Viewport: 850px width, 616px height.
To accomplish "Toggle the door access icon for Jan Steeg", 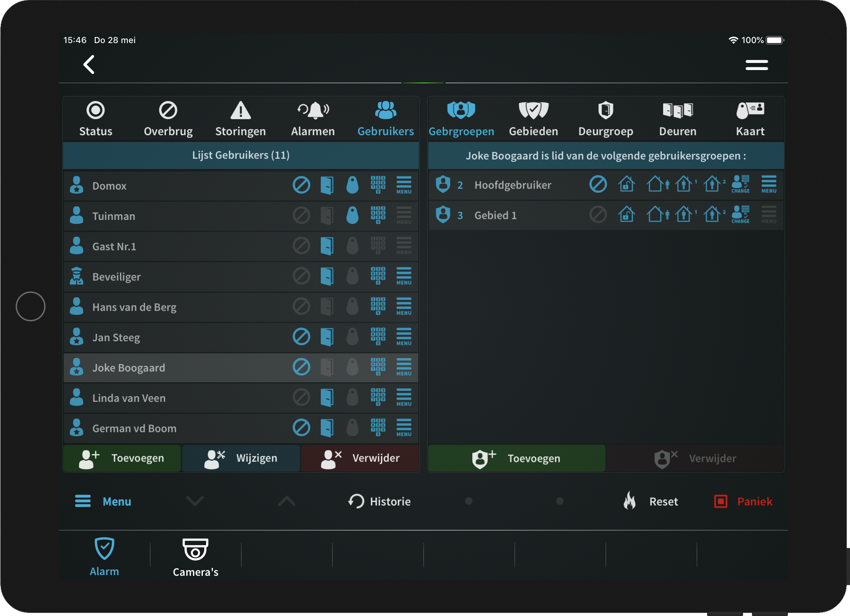I will click(x=327, y=337).
